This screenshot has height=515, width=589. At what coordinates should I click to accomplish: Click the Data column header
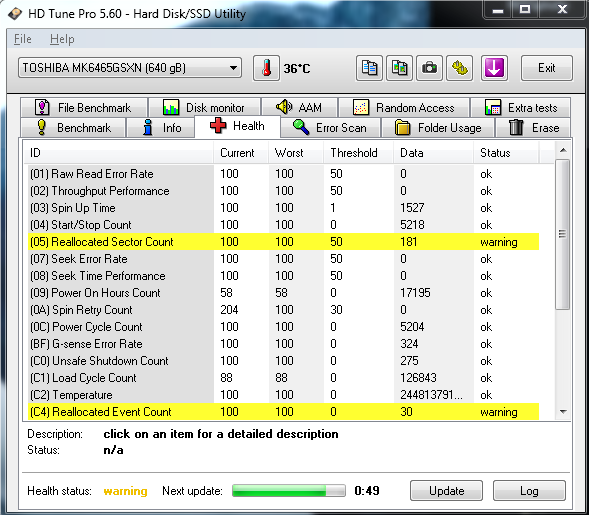(x=433, y=153)
